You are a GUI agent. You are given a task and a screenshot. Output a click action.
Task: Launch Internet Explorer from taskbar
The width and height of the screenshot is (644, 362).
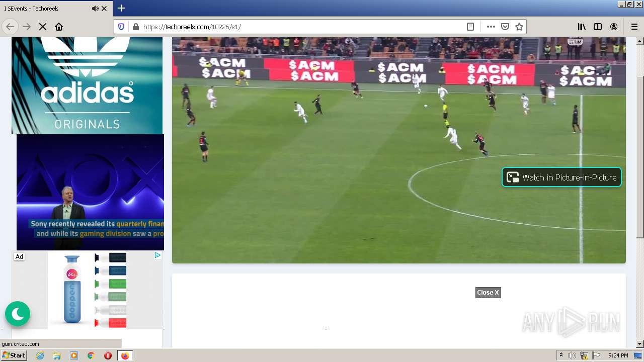click(x=40, y=355)
